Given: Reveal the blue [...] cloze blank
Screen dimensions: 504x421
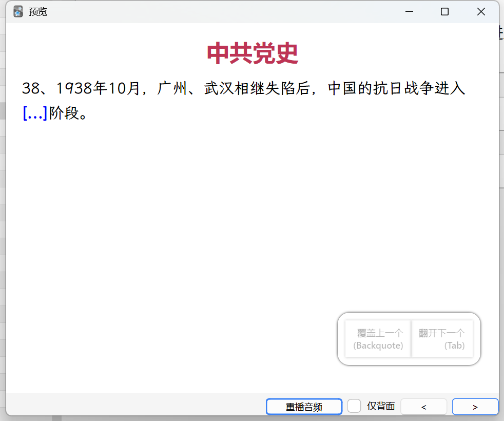Looking at the screenshot, I should 35,113.
